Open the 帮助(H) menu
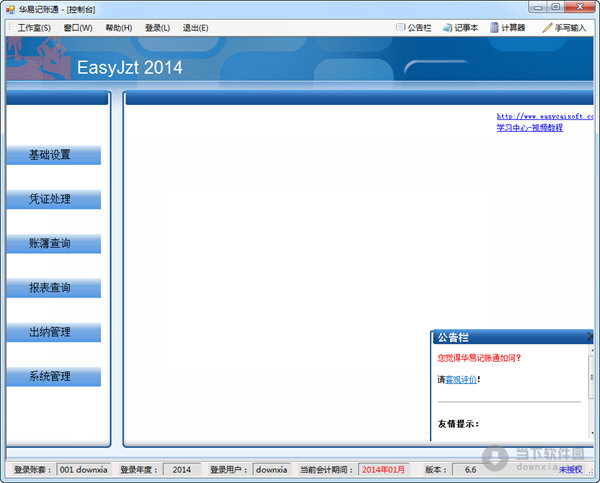Image resolution: width=600 pixels, height=483 pixels. (x=119, y=28)
